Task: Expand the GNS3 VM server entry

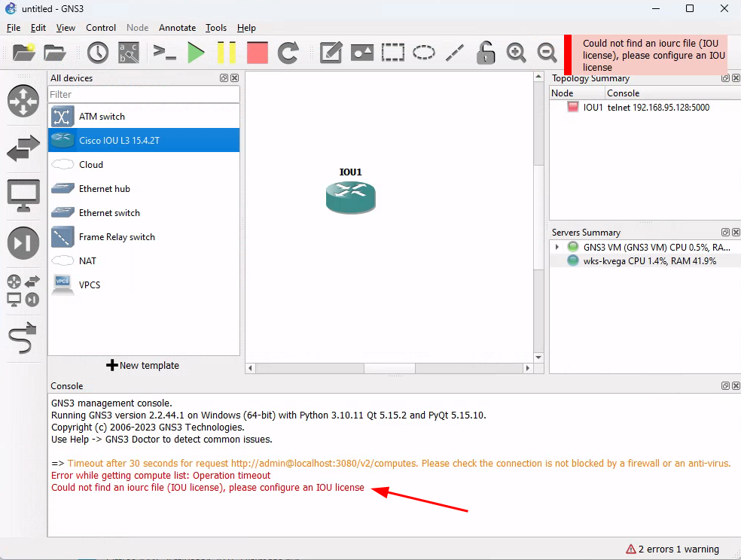Action: point(557,247)
